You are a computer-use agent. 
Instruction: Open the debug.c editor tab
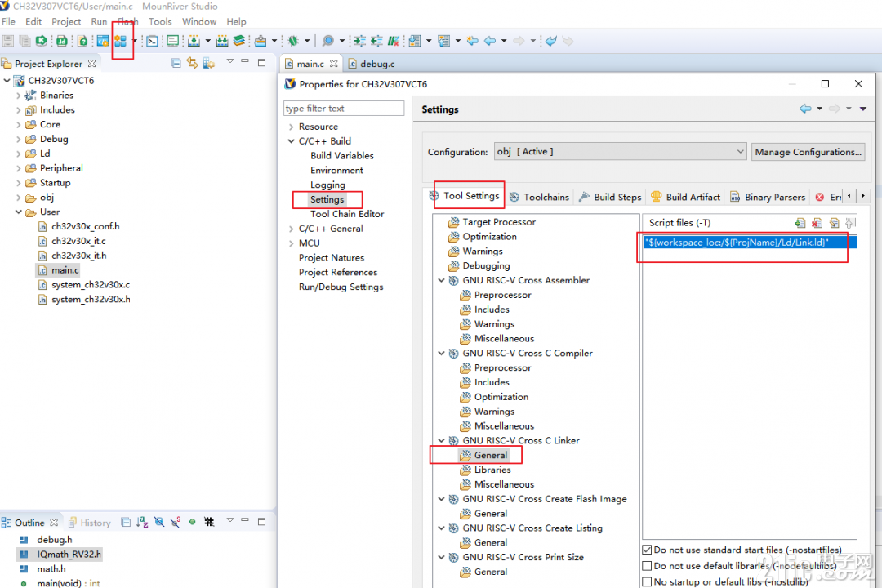tap(372, 64)
